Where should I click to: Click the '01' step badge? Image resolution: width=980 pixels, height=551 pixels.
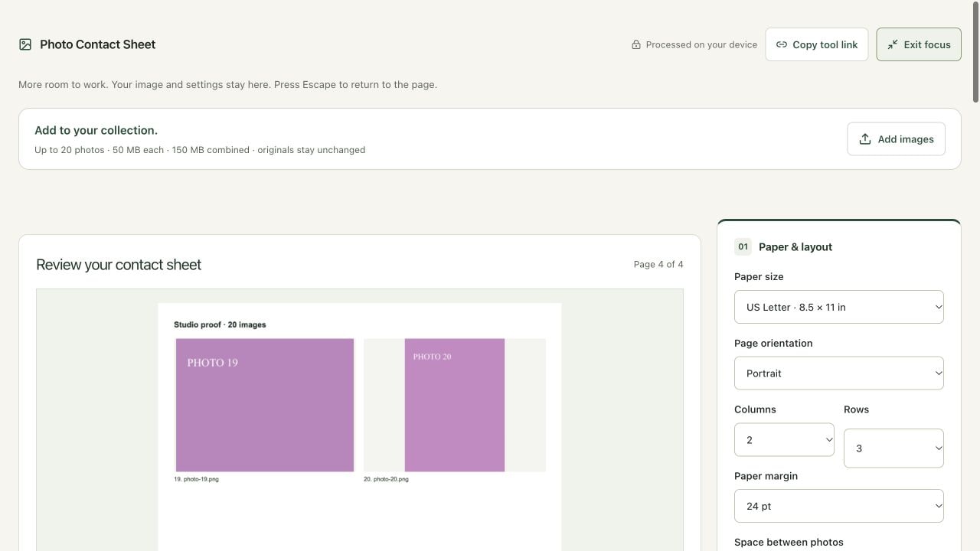(x=743, y=247)
